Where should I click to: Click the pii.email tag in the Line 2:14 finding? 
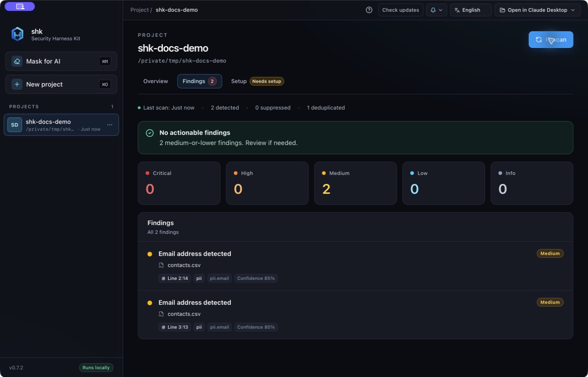[219, 278]
